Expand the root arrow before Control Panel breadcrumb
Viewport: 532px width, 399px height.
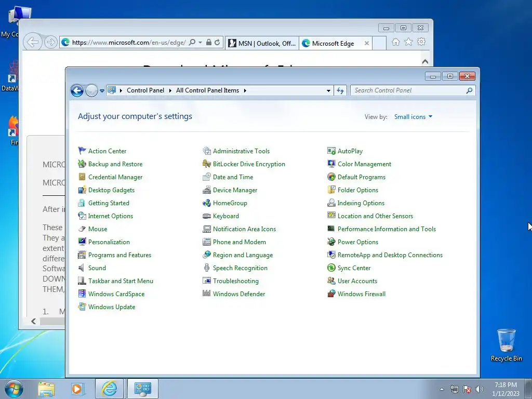click(x=121, y=90)
